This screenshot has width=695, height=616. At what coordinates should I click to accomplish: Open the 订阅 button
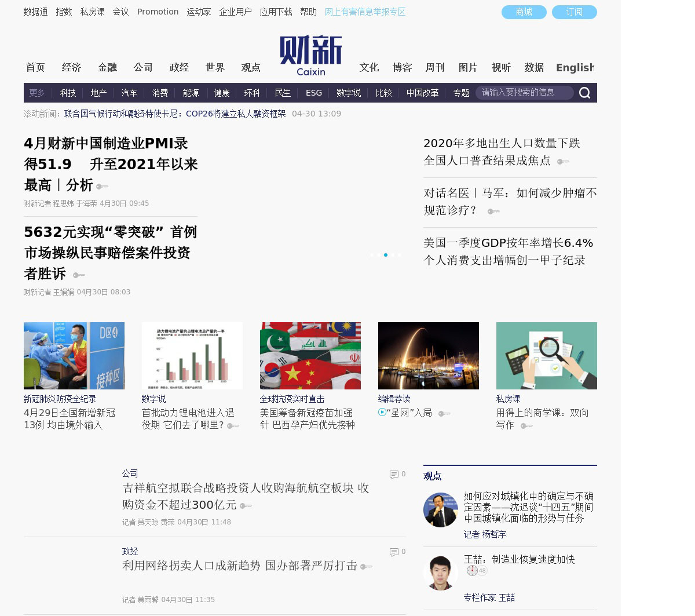[x=575, y=12]
